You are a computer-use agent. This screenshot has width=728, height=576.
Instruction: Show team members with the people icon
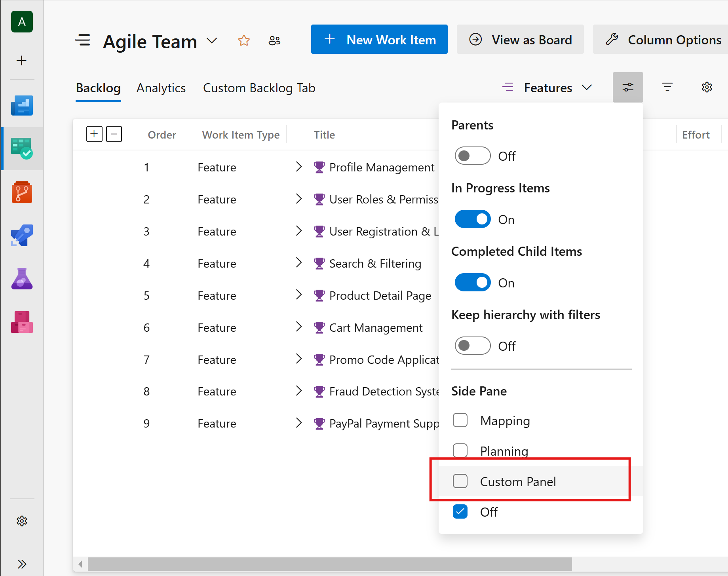pyautogui.click(x=275, y=40)
